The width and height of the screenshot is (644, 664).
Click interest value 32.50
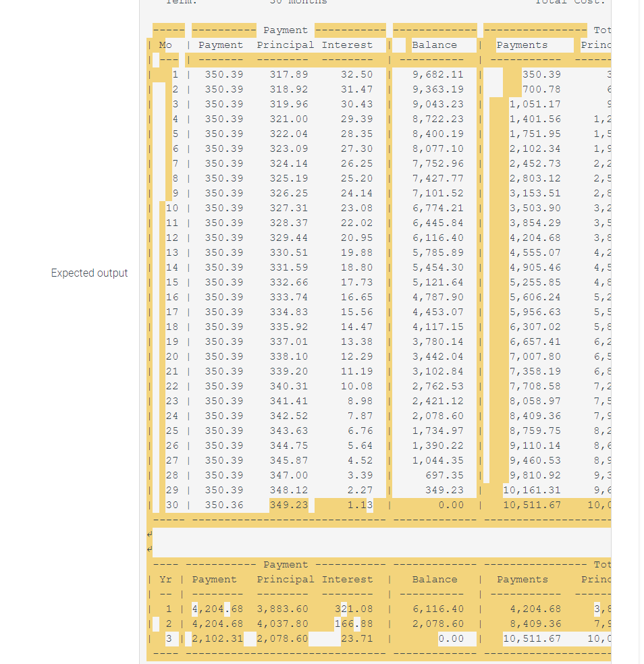356,74
